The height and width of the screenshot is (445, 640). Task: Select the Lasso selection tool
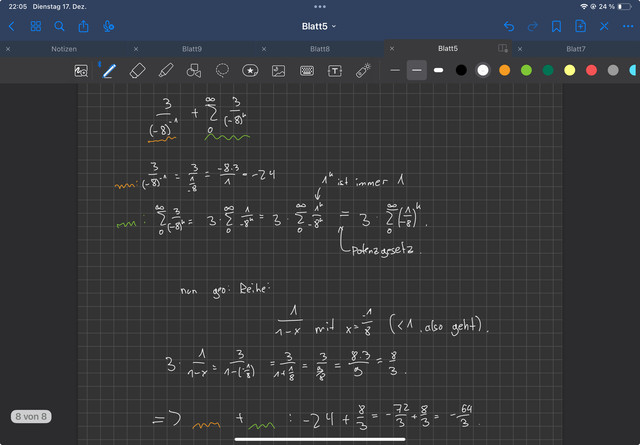click(x=222, y=71)
